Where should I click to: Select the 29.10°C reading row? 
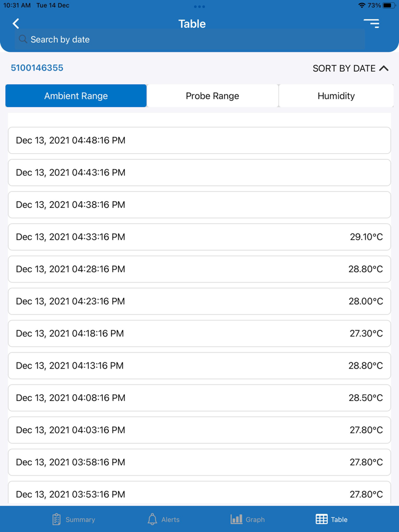point(199,237)
